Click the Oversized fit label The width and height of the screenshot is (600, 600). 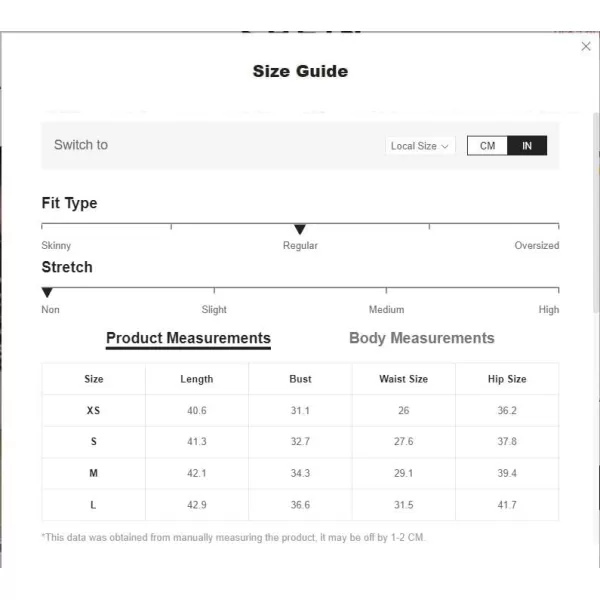[x=536, y=246]
